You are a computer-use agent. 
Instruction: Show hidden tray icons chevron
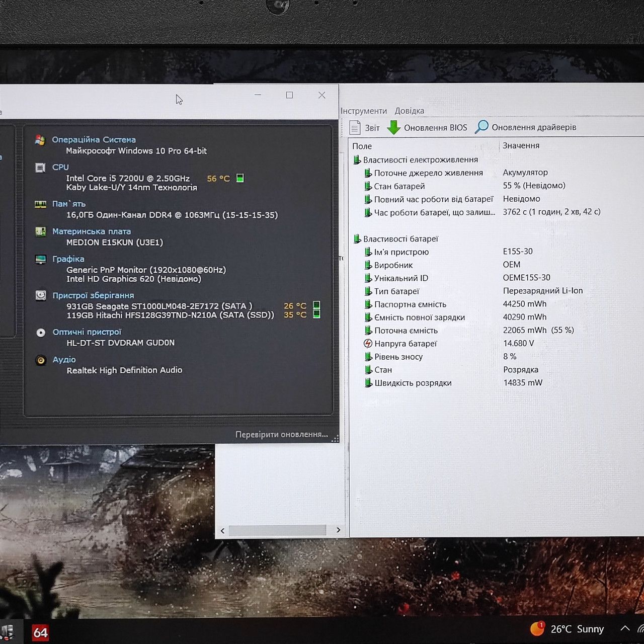pyautogui.click(x=625, y=628)
